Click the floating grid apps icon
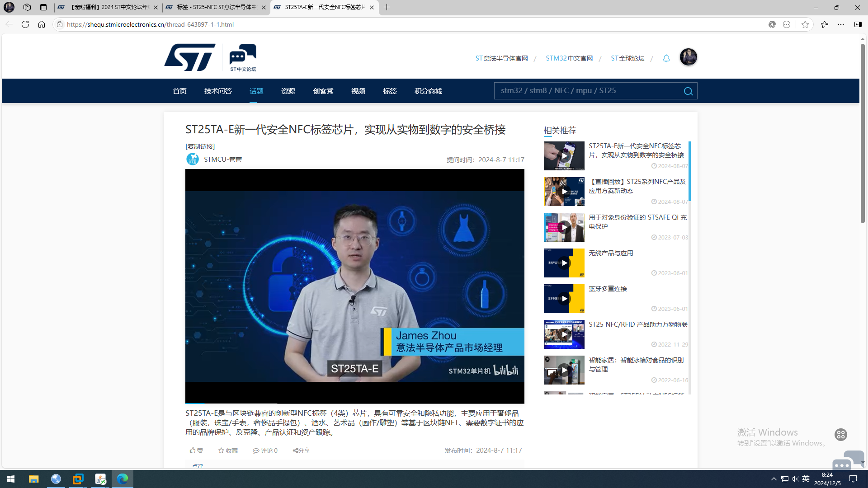Screen dimensions: 868x488 point(841,435)
